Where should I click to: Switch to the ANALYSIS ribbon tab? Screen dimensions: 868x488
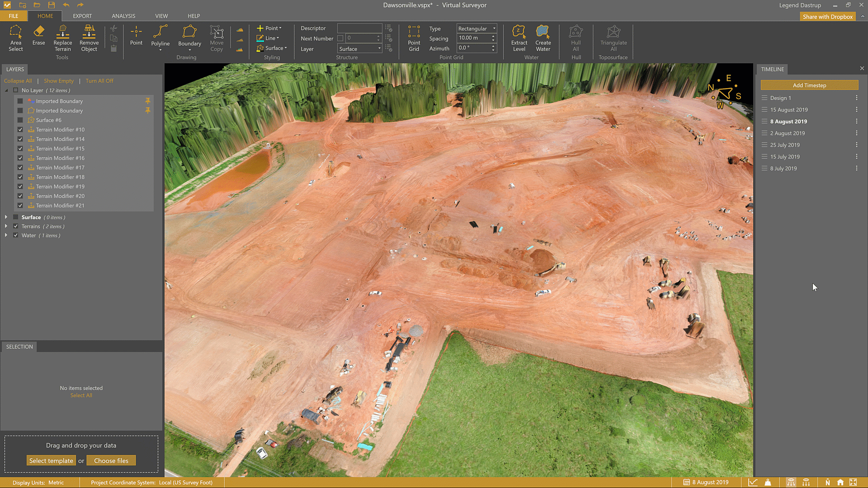(x=123, y=16)
